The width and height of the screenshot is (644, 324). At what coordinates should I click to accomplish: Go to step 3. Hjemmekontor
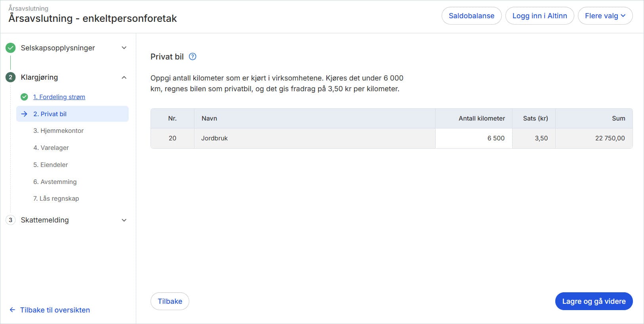click(x=58, y=131)
